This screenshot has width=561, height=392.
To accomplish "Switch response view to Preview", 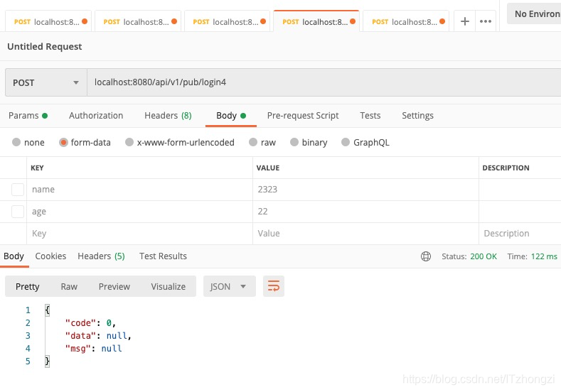I will [114, 286].
